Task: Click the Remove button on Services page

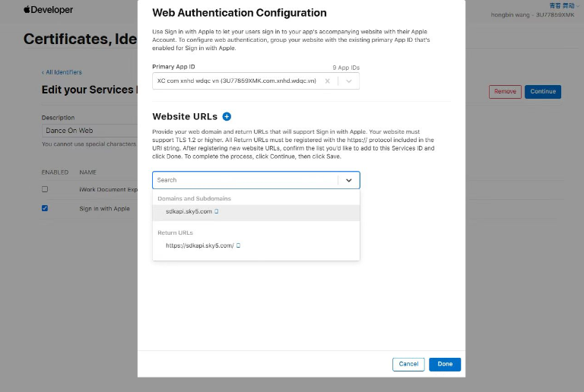Action: 505,91
